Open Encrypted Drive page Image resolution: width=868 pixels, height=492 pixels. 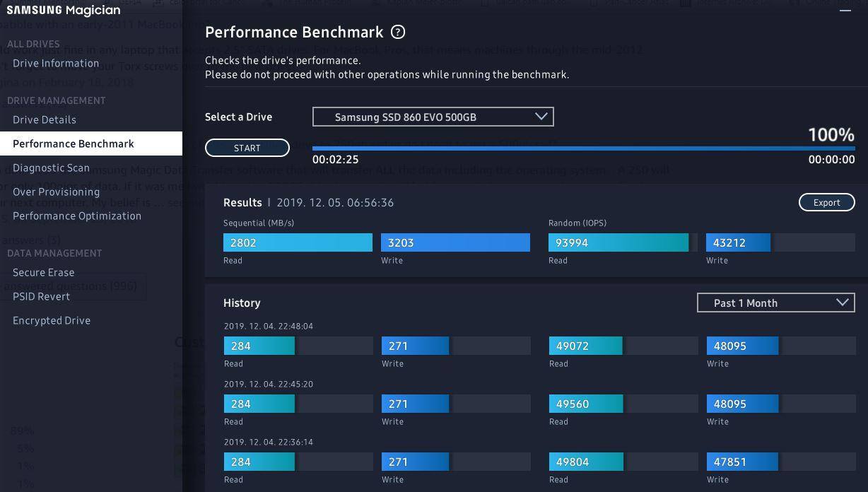52,320
